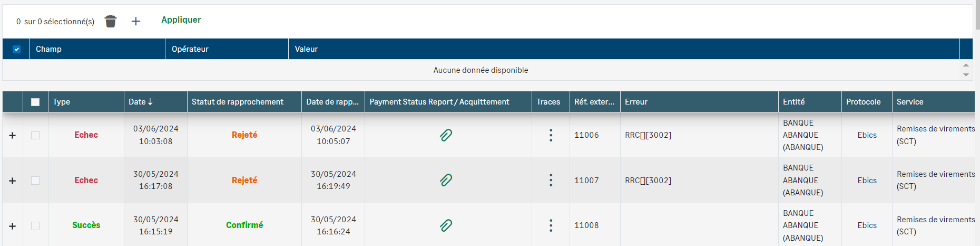Sort by Statut de rapprochement column
980x246 pixels.
tap(237, 102)
